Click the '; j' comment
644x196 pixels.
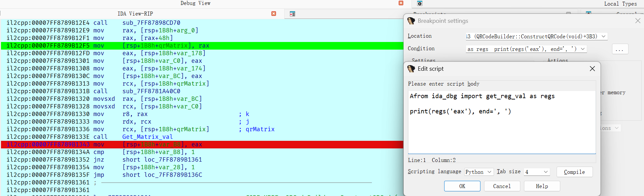click(244, 122)
